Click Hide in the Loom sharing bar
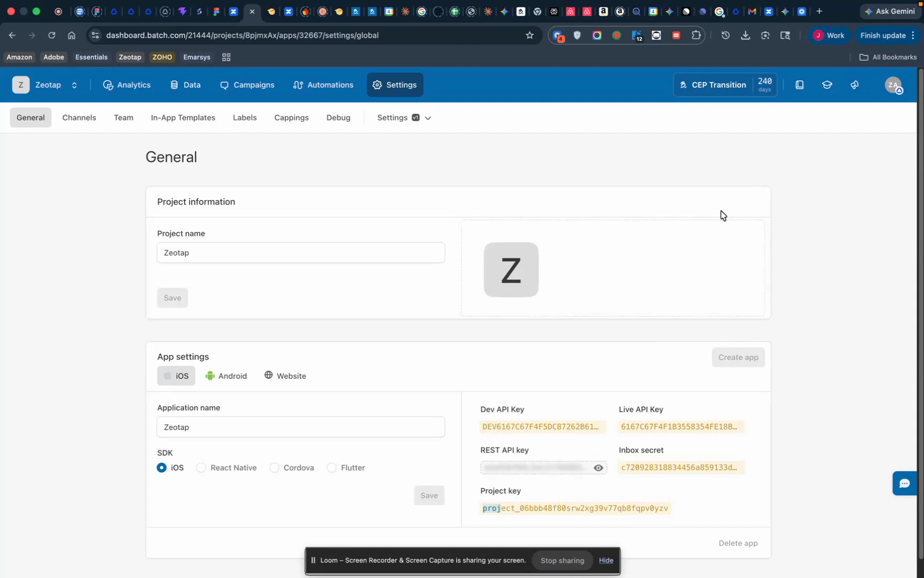The height and width of the screenshot is (578, 924). pos(606,560)
